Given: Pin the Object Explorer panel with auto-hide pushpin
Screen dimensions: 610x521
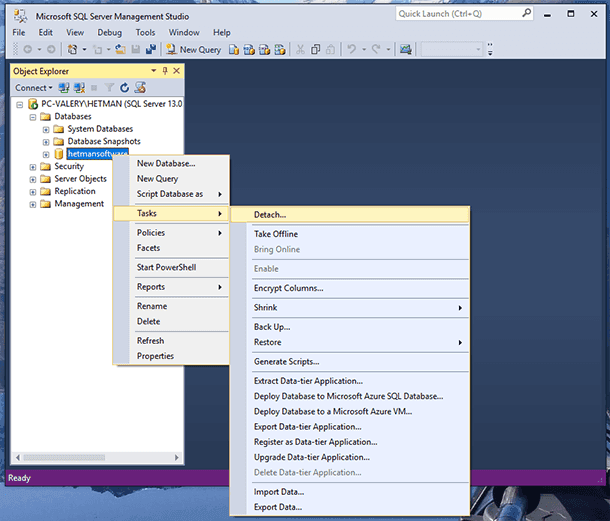Looking at the screenshot, I should pyautogui.click(x=165, y=71).
